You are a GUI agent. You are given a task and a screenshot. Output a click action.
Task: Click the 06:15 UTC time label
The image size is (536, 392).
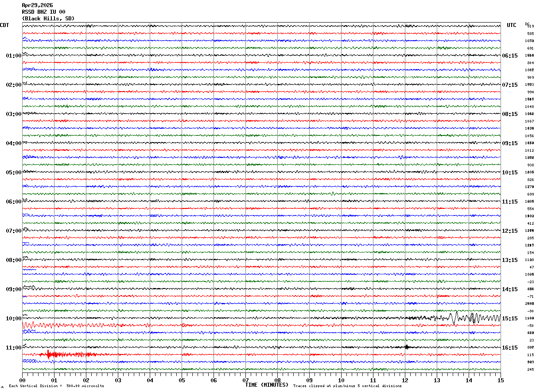510,56
